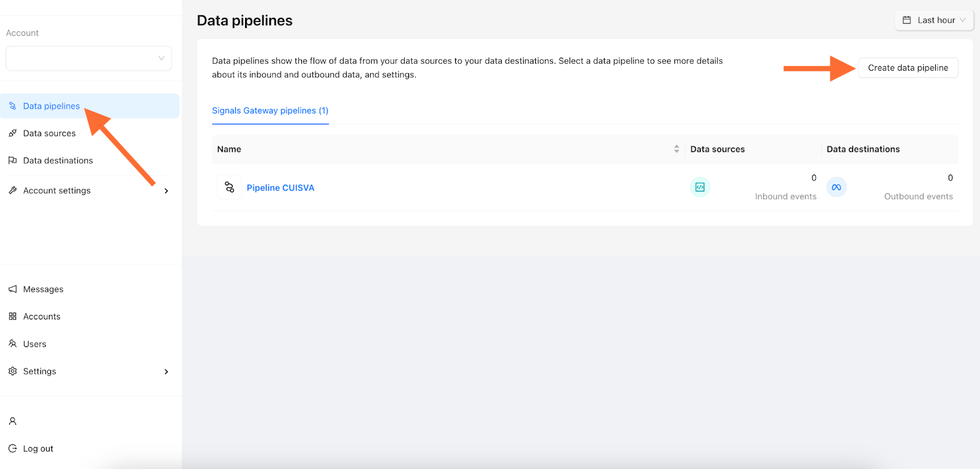980x469 pixels.
Task: Click the Account settings wrench icon
Action: pyautogui.click(x=12, y=191)
